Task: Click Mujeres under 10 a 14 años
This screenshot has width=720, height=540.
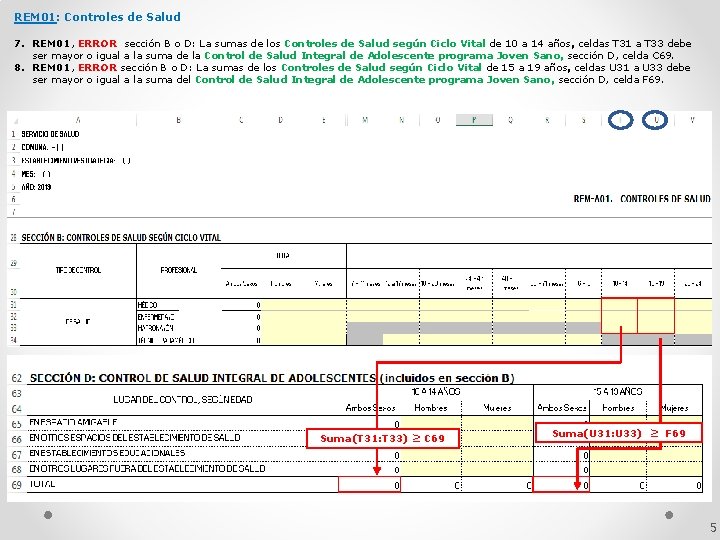Action: tap(497, 408)
